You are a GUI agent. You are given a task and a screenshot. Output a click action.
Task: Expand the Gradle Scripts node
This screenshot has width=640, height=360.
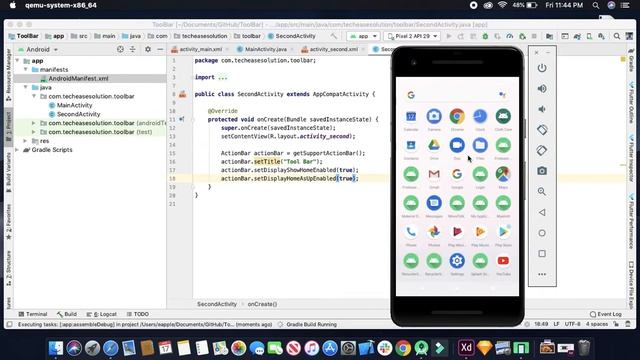(x=17, y=150)
